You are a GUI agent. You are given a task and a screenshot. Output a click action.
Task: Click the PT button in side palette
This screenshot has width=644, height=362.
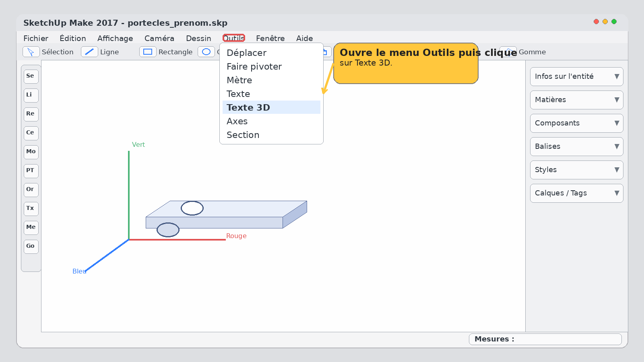tap(31, 171)
